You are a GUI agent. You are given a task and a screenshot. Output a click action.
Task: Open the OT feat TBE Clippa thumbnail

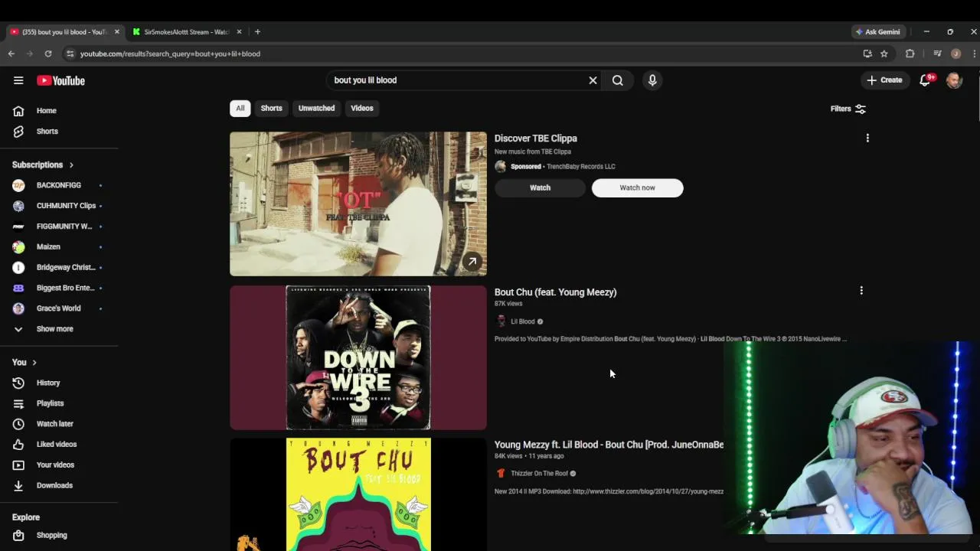tap(358, 204)
